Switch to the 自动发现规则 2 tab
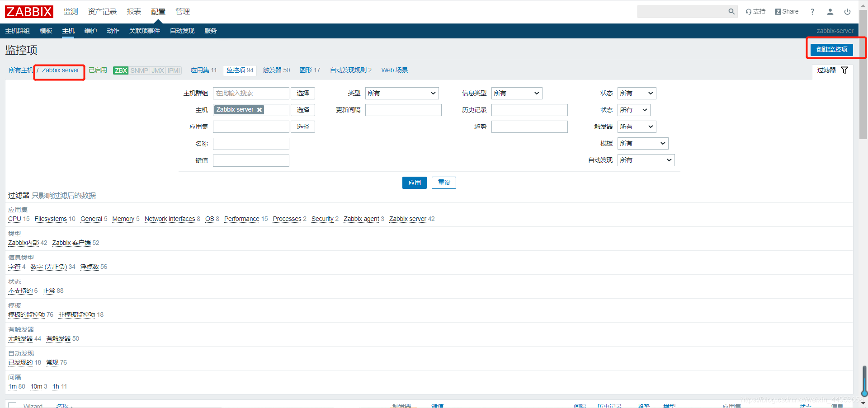This screenshot has height=408, width=868. coord(351,70)
